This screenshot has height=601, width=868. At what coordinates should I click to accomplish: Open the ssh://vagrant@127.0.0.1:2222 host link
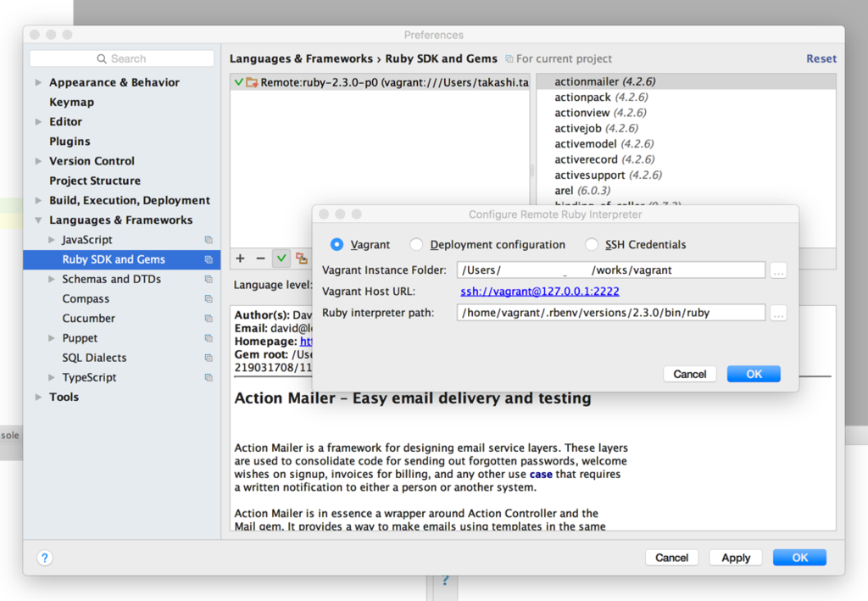pyautogui.click(x=540, y=292)
